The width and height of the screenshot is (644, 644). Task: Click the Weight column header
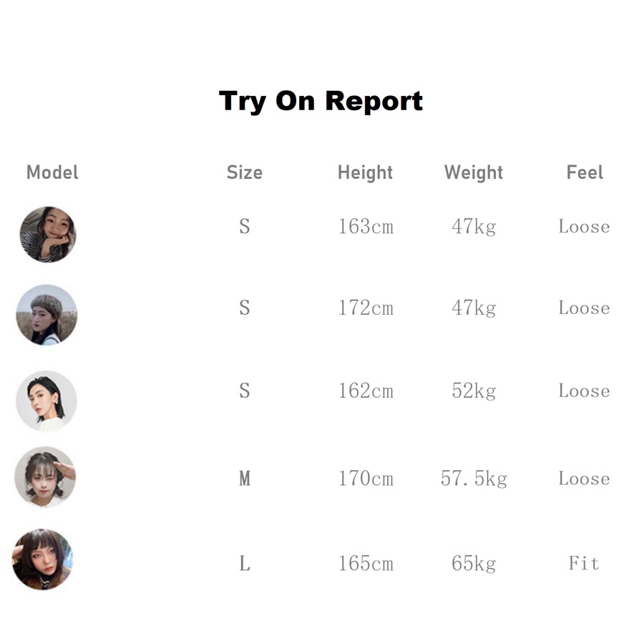point(473,172)
